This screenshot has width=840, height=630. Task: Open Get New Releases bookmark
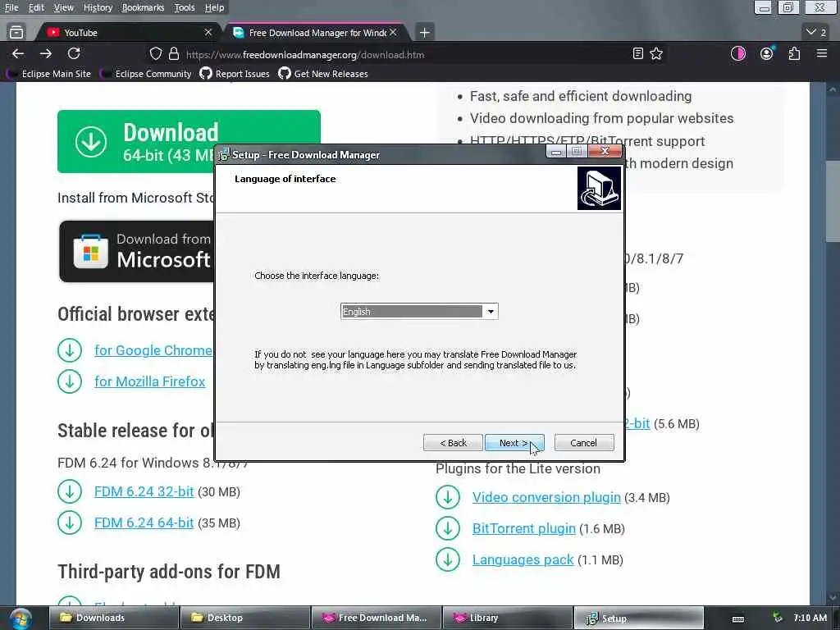(x=323, y=74)
